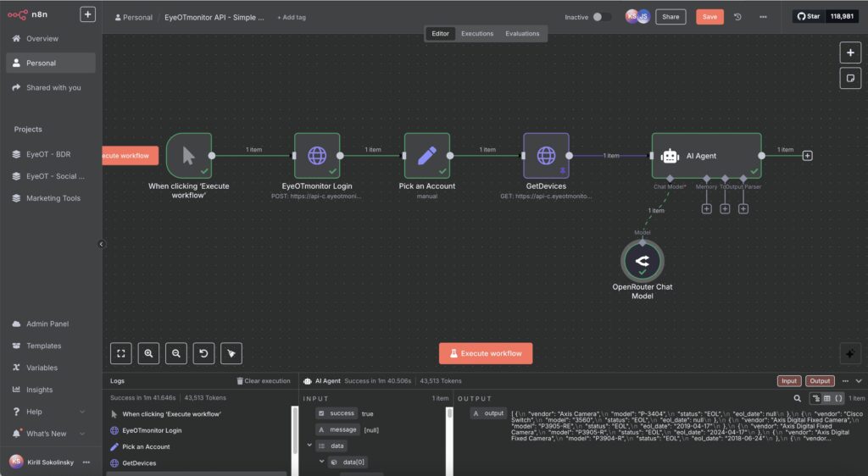868x476 pixels.
Task: Click the Share button
Action: coord(670,17)
